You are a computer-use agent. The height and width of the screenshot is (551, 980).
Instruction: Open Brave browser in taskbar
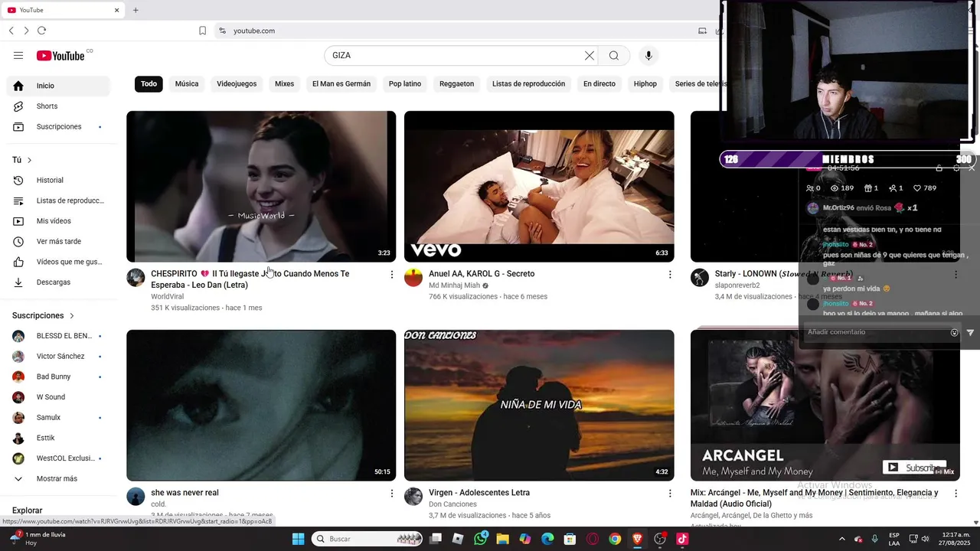tap(637, 539)
